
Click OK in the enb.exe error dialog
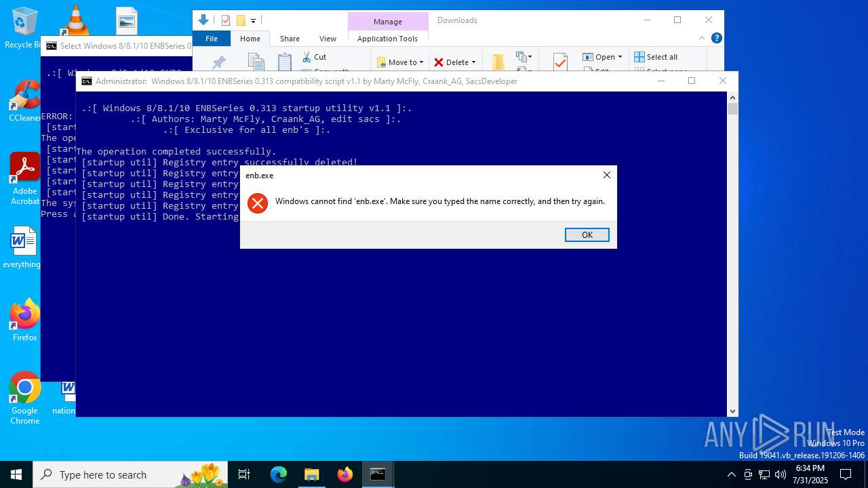(587, 235)
